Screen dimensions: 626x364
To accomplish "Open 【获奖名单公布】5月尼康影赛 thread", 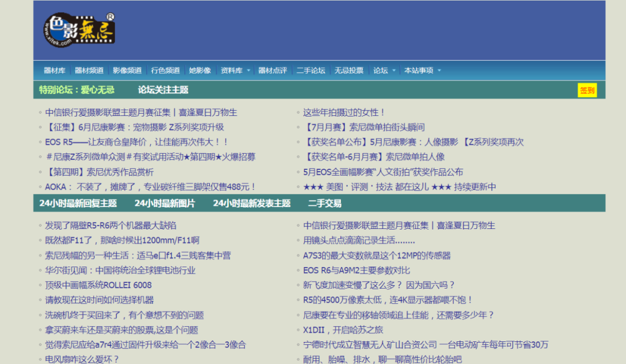I will 413,142.
